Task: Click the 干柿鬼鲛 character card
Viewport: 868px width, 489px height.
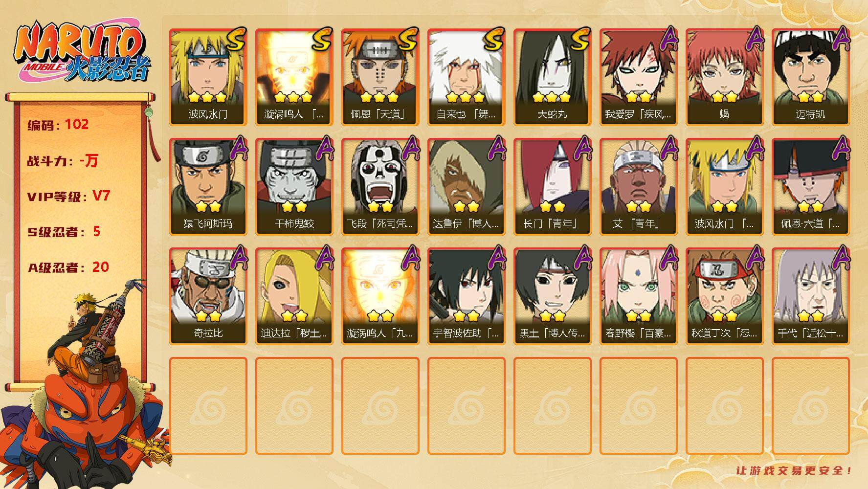Action: [294, 186]
